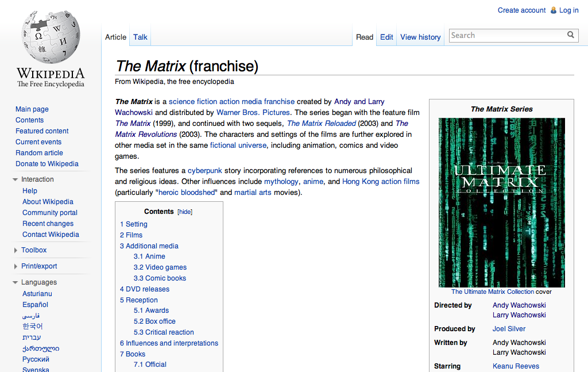Collapse the Languages sidebar section
588x372 pixels.
click(x=16, y=282)
